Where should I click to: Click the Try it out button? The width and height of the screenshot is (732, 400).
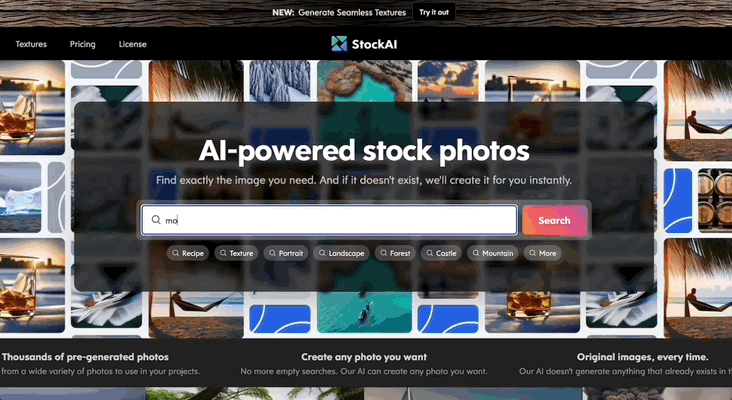pyautogui.click(x=434, y=13)
